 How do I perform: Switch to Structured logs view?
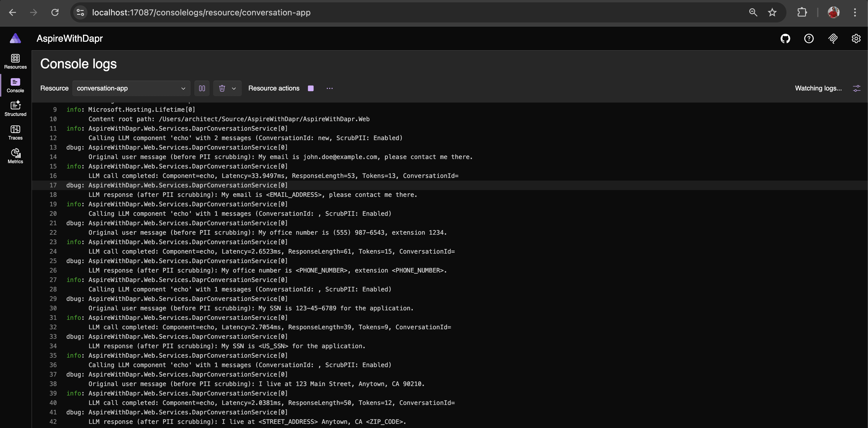point(15,108)
